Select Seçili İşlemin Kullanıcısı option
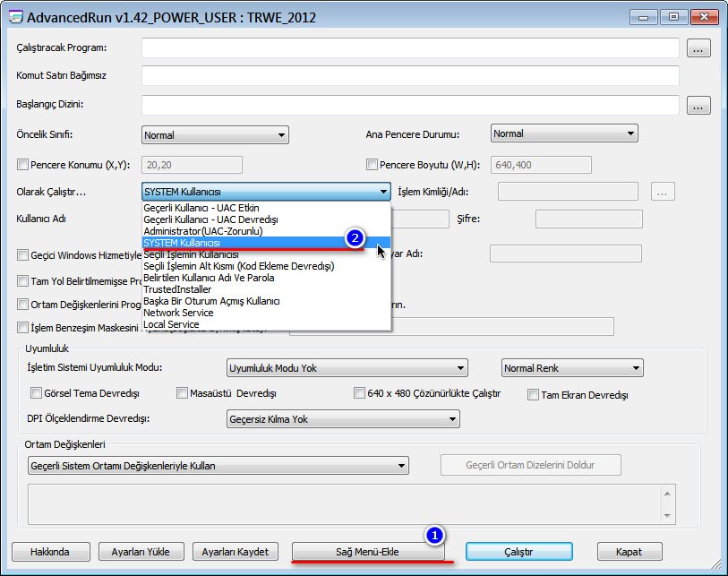Viewport: 728px width, 576px height. pyautogui.click(x=266, y=254)
